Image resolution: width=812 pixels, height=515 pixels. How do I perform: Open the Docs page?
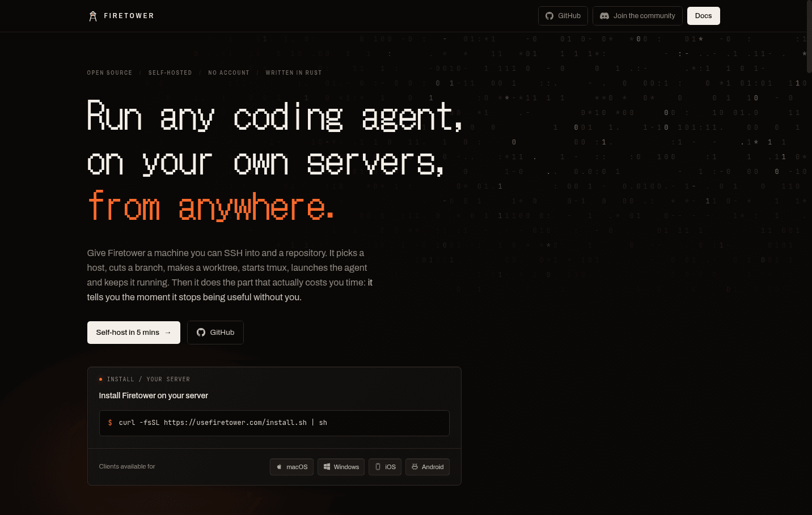(703, 16)
